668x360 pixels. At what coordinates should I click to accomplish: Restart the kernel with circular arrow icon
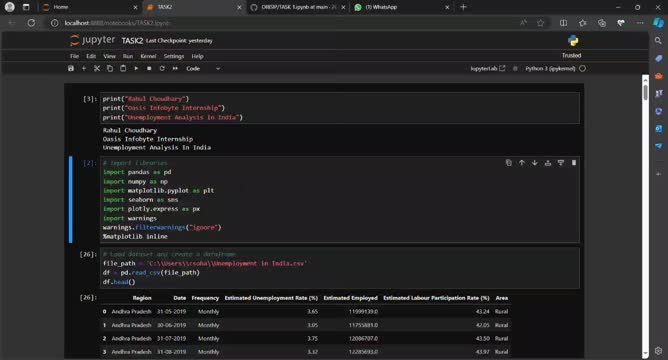pyautogui.click(x=162, y=68)
